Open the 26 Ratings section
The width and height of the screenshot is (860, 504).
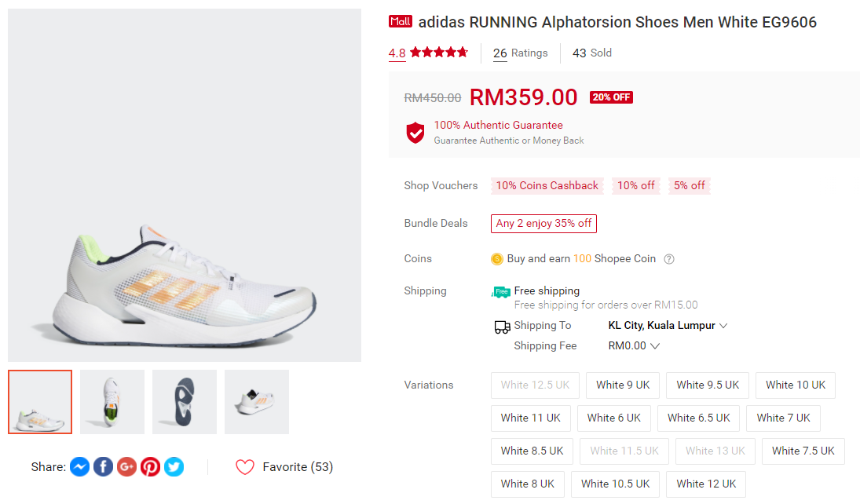coord(520,53)
